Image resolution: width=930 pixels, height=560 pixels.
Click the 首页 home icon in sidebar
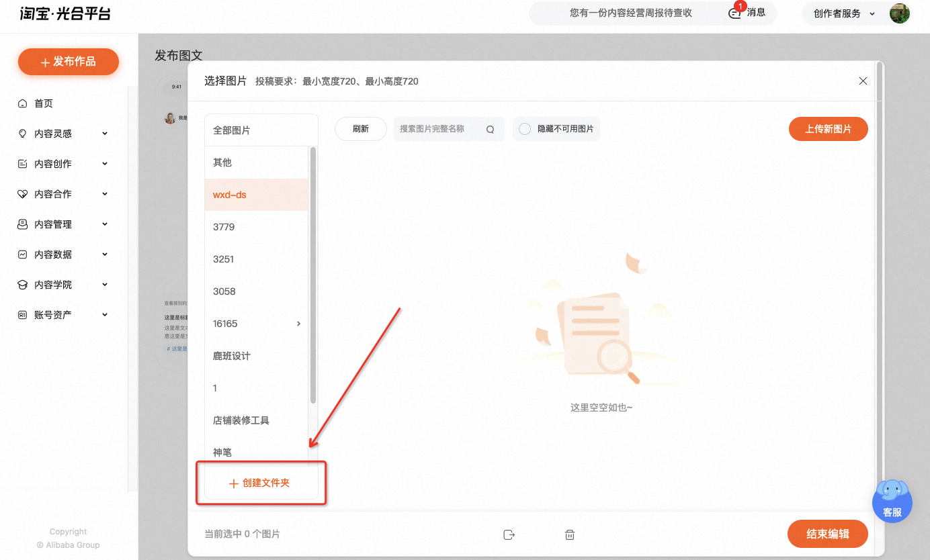tap(23, 103)
